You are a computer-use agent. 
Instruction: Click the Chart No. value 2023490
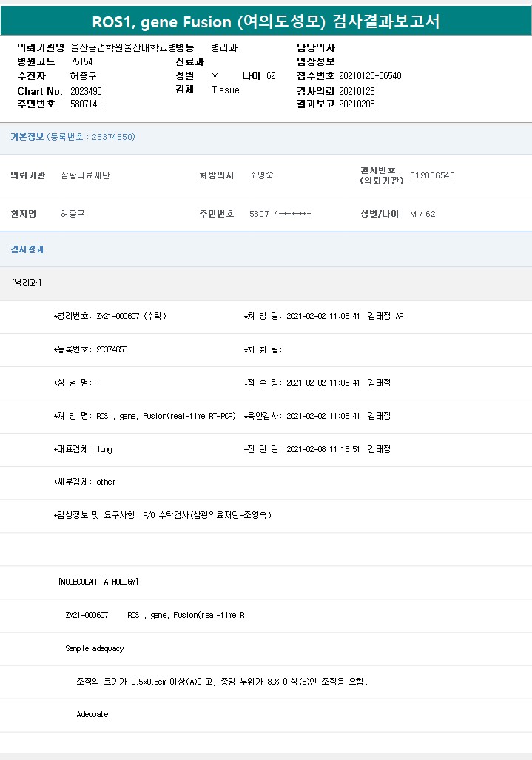(x=86, y=90)
